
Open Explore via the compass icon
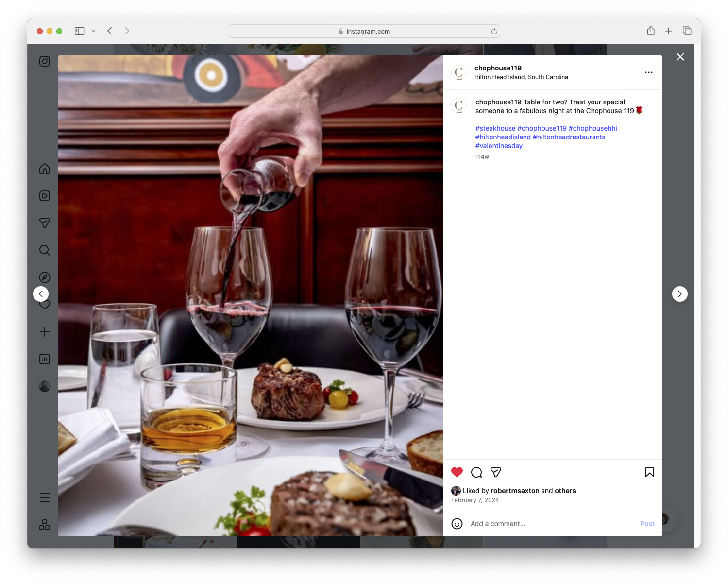click(x=44, y=277)
